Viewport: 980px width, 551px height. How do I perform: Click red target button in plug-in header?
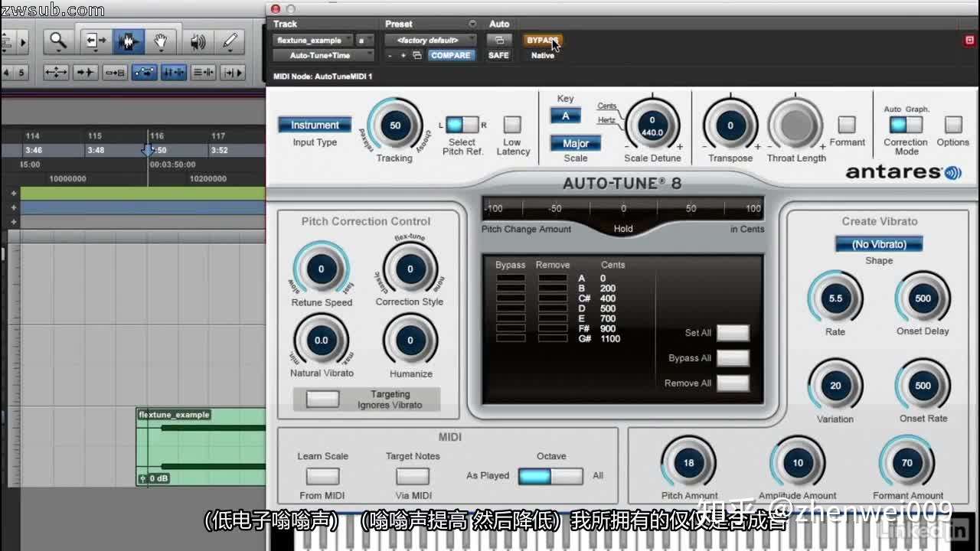(970, 40)
